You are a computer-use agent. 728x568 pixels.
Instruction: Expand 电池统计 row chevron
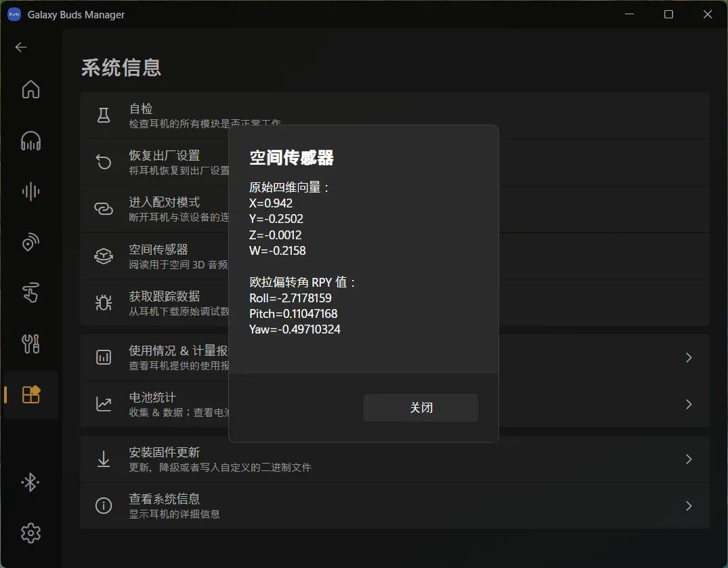tap(689, 405)
